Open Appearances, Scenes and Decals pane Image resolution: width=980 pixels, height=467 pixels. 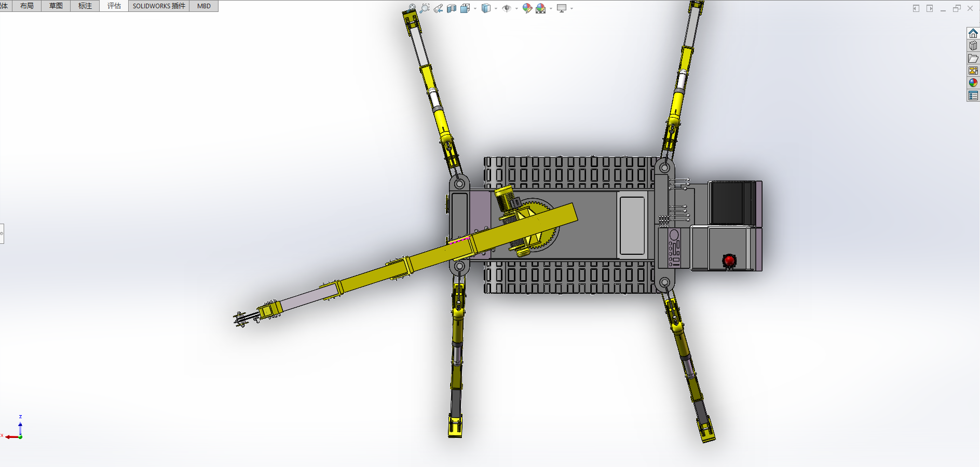pyautogui.click(x=973, y=83)
